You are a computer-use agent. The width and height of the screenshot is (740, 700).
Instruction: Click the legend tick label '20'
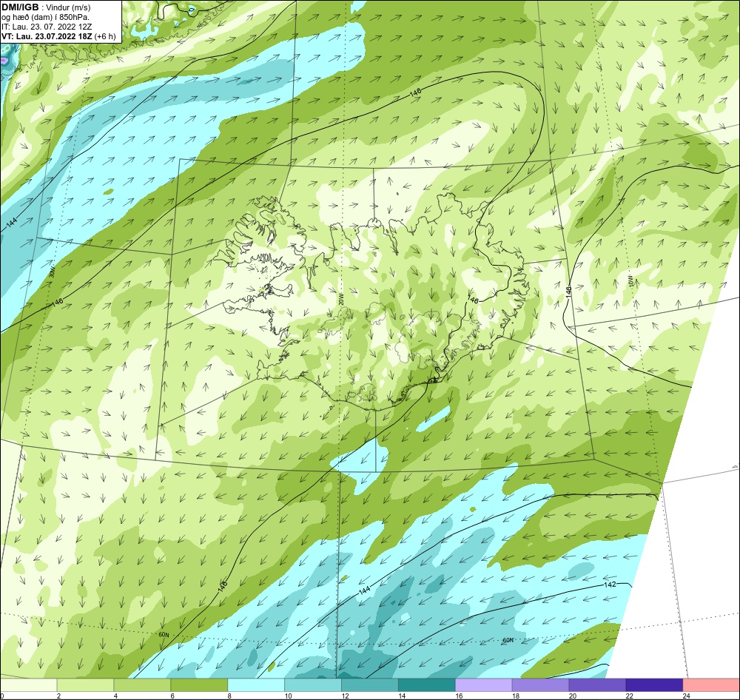(x=573, y=696)
